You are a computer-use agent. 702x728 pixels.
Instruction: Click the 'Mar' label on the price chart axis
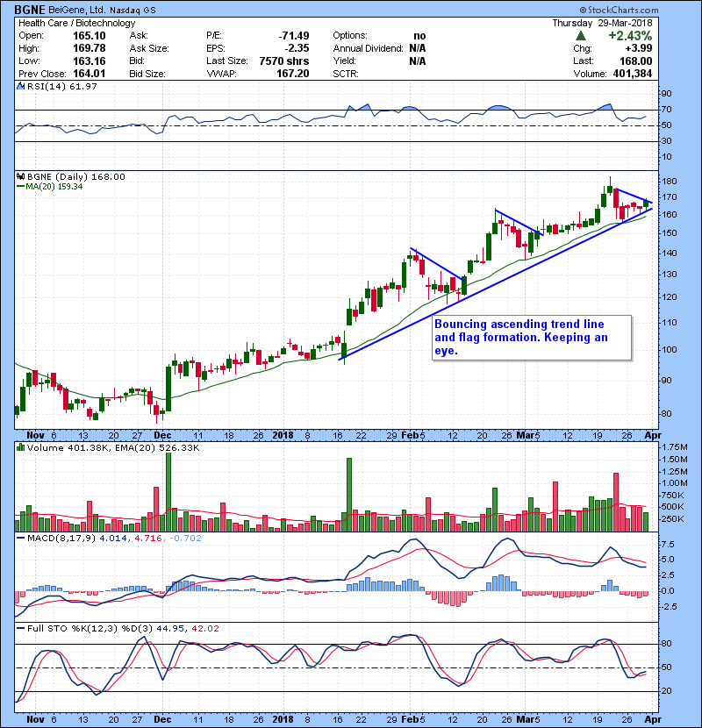[526, 436]
